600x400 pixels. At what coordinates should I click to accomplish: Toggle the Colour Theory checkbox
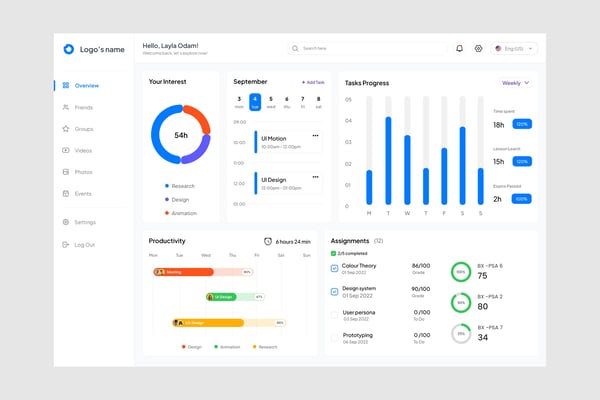[334, 269]
